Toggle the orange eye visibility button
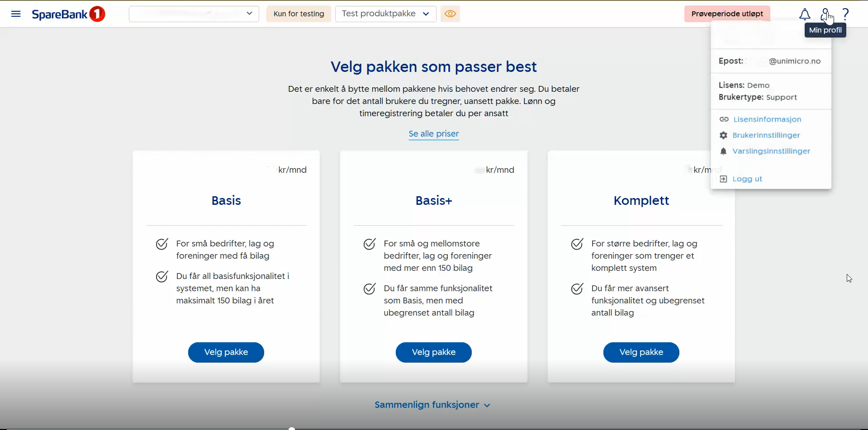This screenshot has height=430, width=868. [x=450, y=14]
